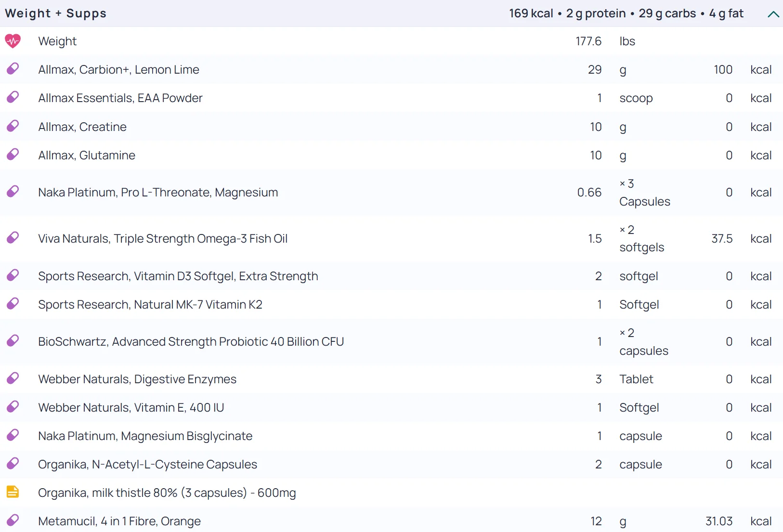
Task: Edit the 2 amount for Vitamin D3 Softgel
Action: [599, 276]
